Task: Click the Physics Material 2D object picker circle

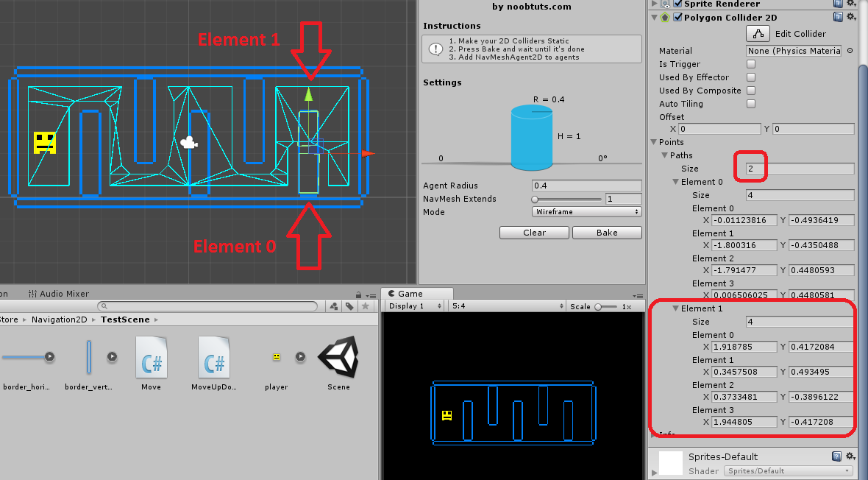Action: (x=851, y=50)
